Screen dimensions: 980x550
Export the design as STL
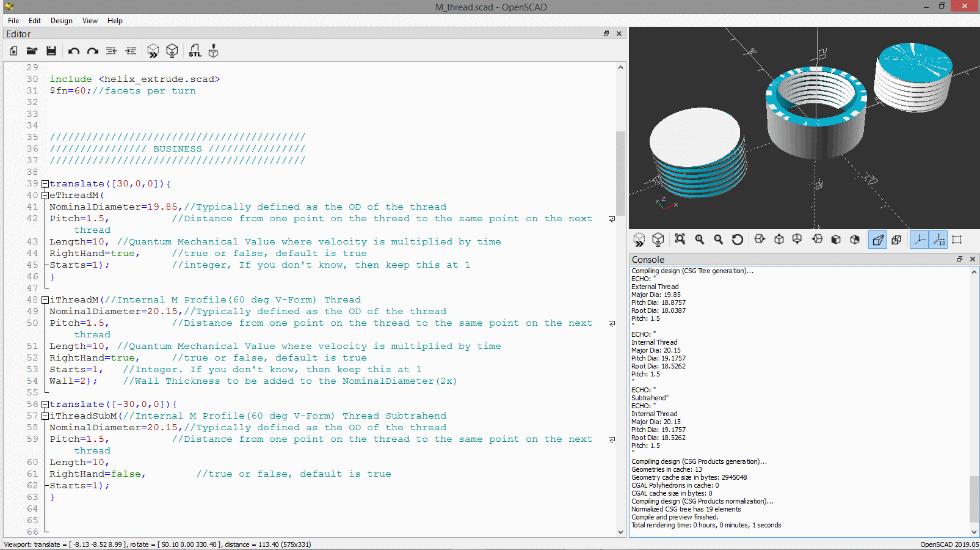(x=195, y=51)
